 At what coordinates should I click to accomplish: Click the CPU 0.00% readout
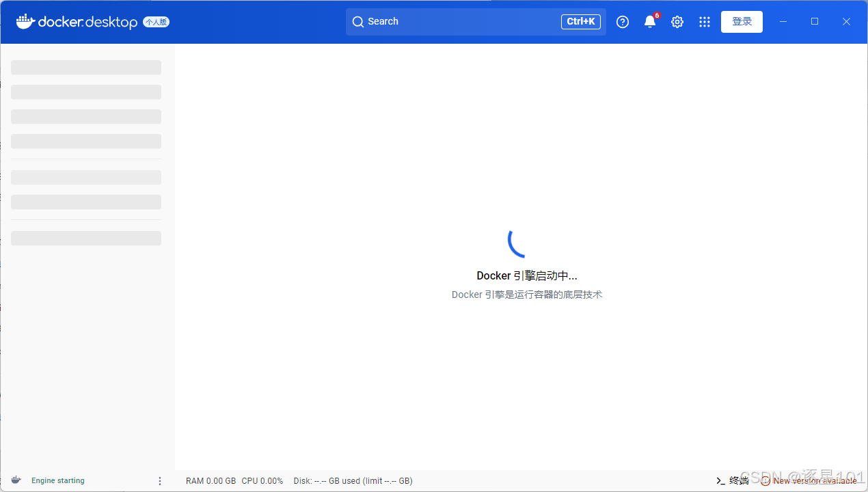(x=262, y=481)
